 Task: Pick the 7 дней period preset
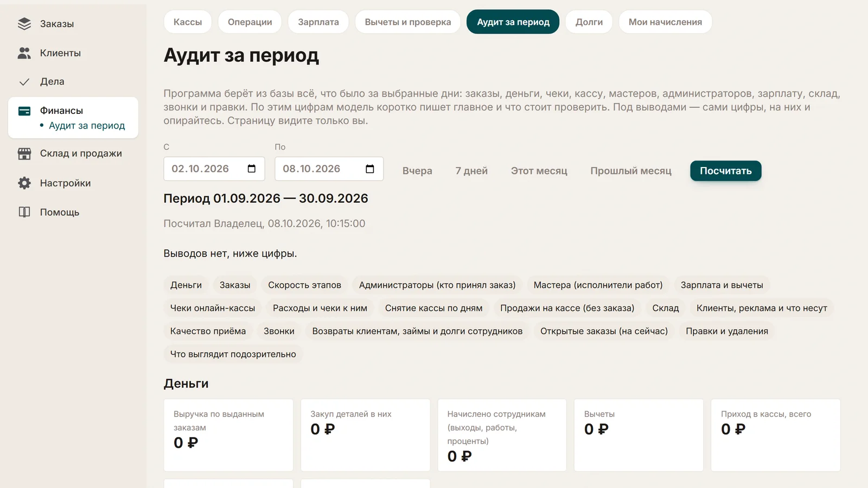[471, 171]
